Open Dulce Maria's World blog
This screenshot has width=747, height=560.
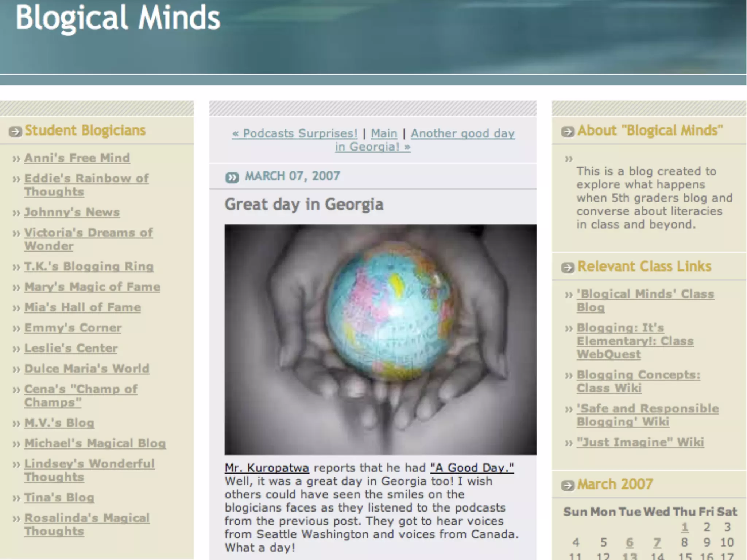tap(86, 369)
